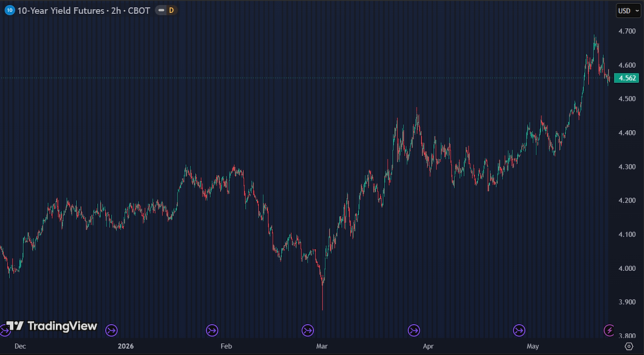Viewport: 644px width, 355px height.
Task: Click the green 4.562 current price label
Action: click(626, 78)
